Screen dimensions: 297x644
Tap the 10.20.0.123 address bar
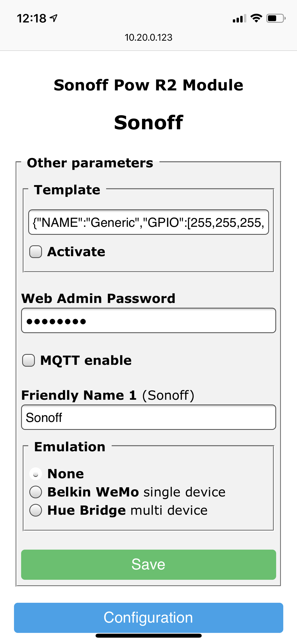point(148,38)
